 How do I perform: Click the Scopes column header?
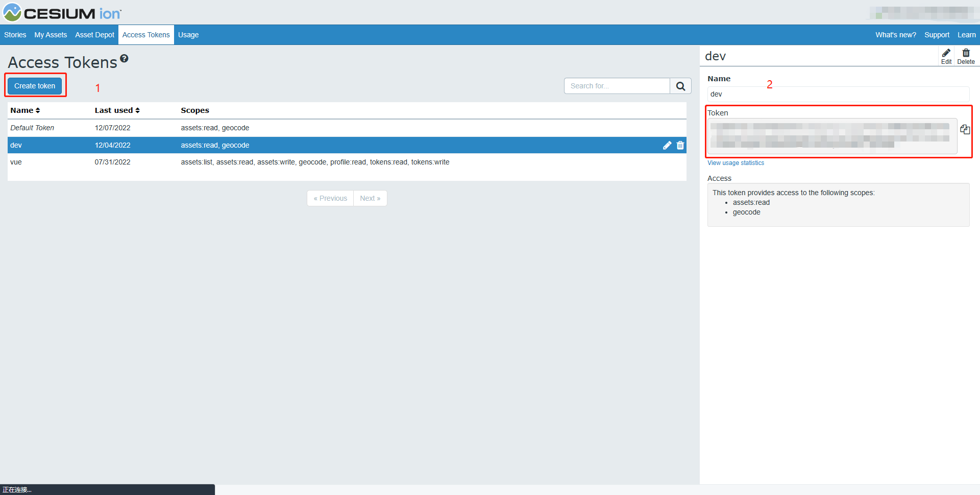pyautogui.click(x=195, y=110)
